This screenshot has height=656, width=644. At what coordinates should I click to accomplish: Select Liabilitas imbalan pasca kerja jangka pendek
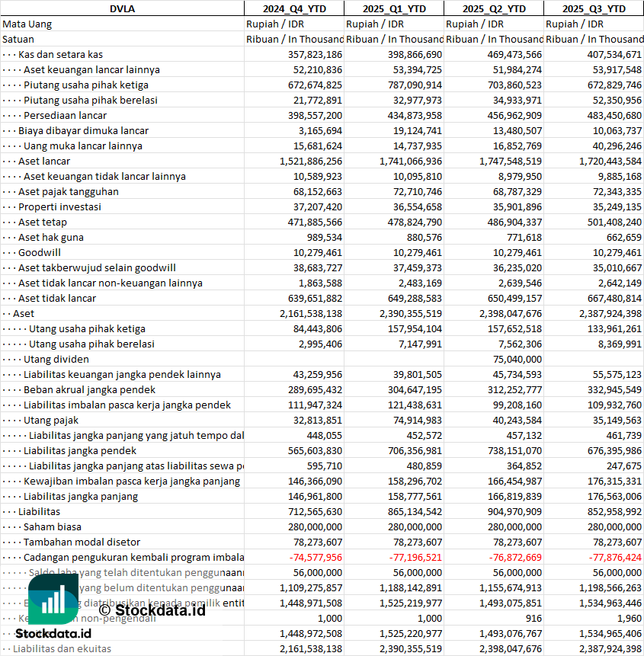click(x=127, y=405)
